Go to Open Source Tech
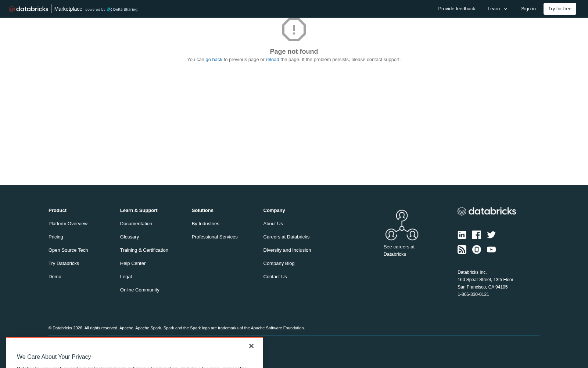 click(68, 250)
